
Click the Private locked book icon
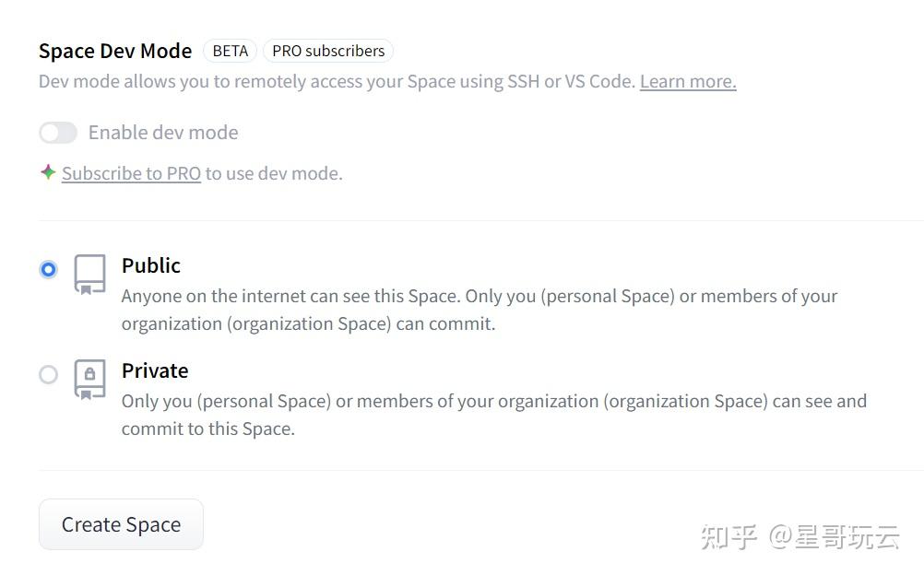point(89,379)
